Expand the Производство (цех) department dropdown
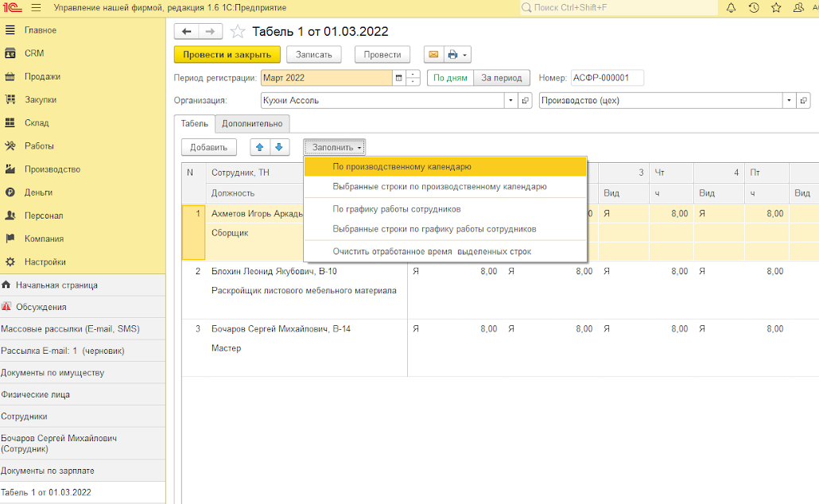 (789, 101)
